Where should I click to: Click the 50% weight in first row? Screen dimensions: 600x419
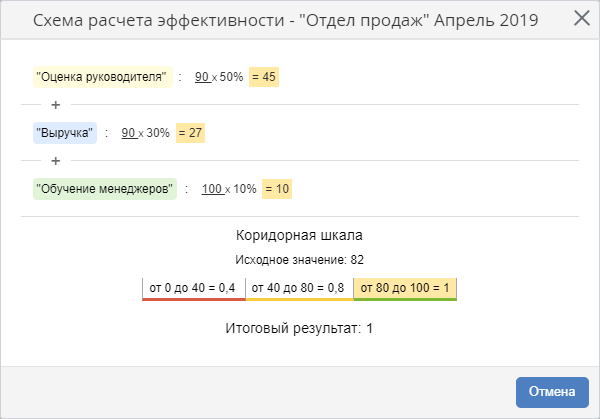point(231,76)
